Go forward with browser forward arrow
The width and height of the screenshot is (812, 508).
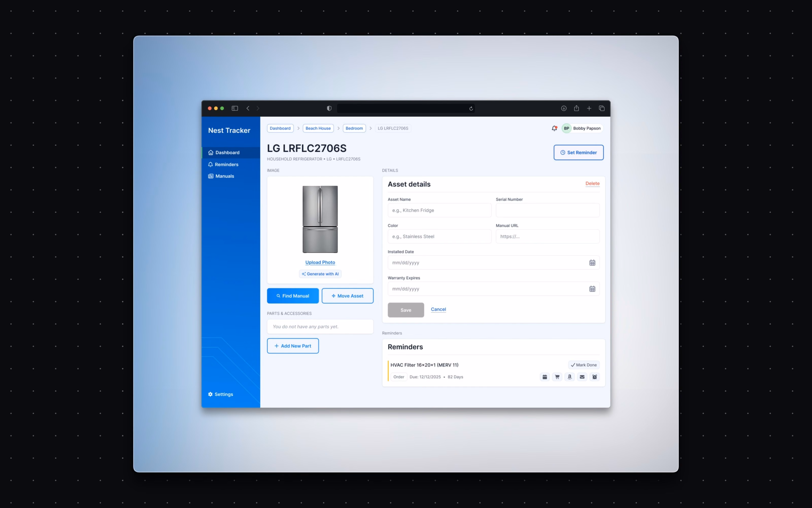coord(258,108)
